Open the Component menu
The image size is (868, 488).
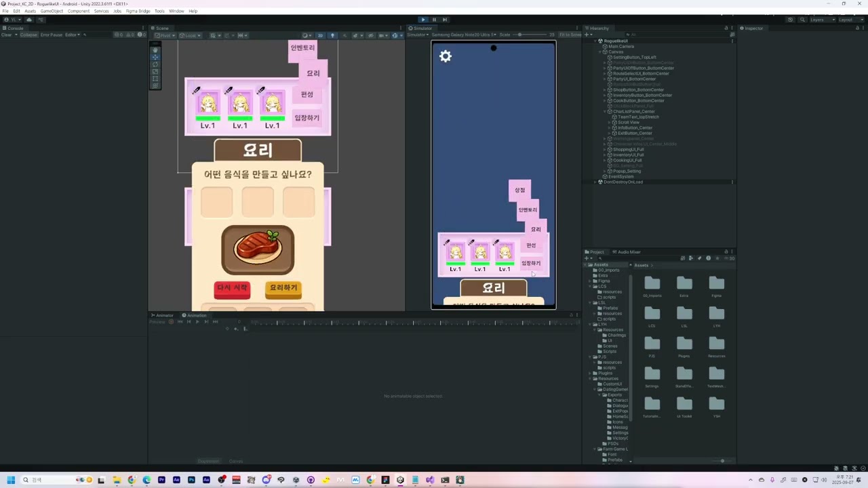coord(79,11)
